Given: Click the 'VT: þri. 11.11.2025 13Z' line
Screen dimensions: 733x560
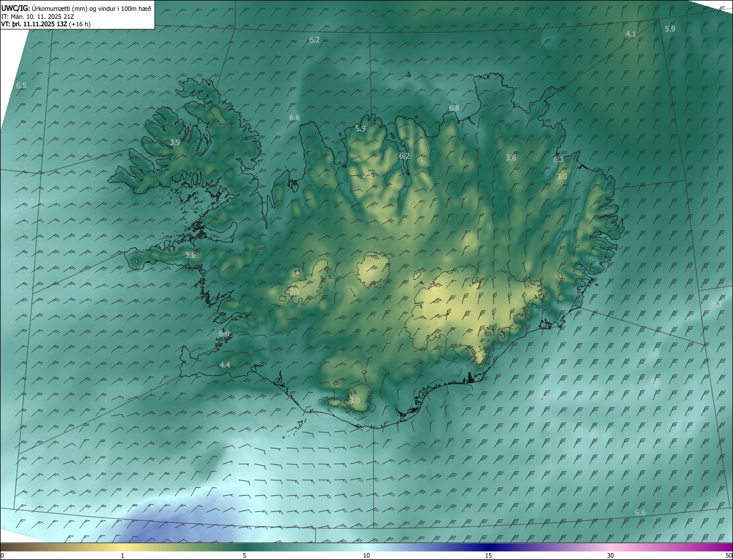Looking at the screenshot, I should tap(46, 24).
